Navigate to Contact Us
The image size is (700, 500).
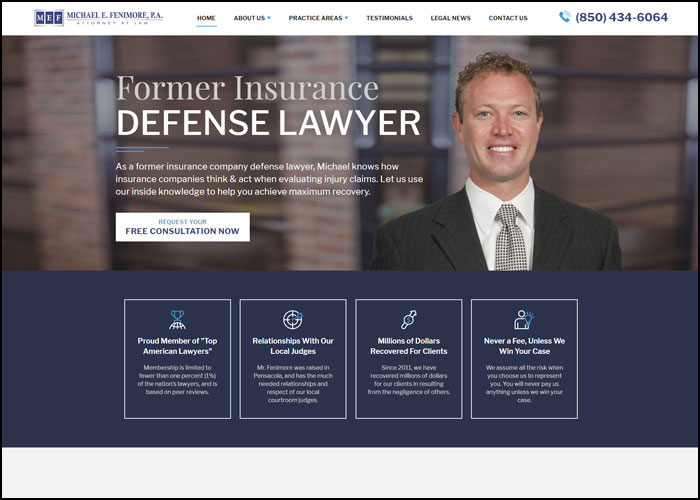508,18
